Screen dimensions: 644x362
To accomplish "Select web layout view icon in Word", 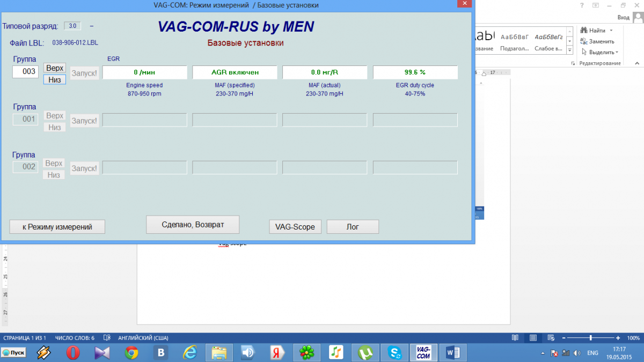I will [551, 338].
